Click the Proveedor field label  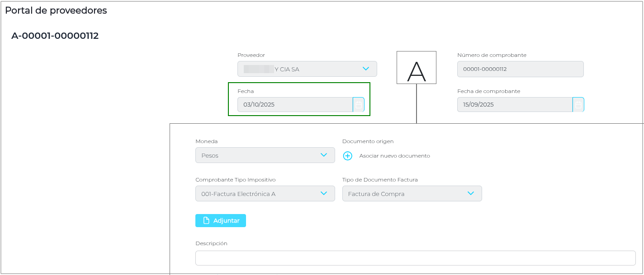(251, 55)
